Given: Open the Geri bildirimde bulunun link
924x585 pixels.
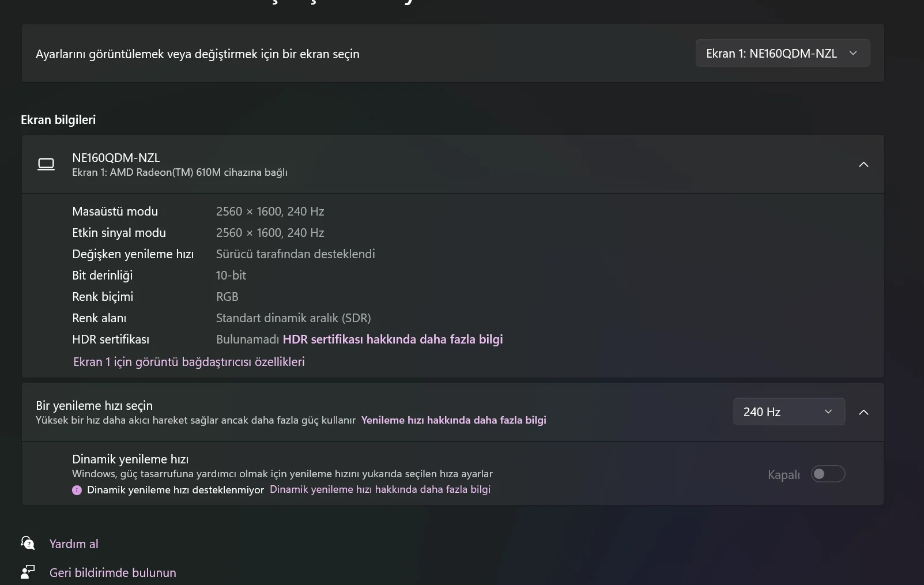Looking at the screenshot, I should [x=113, y=572].
